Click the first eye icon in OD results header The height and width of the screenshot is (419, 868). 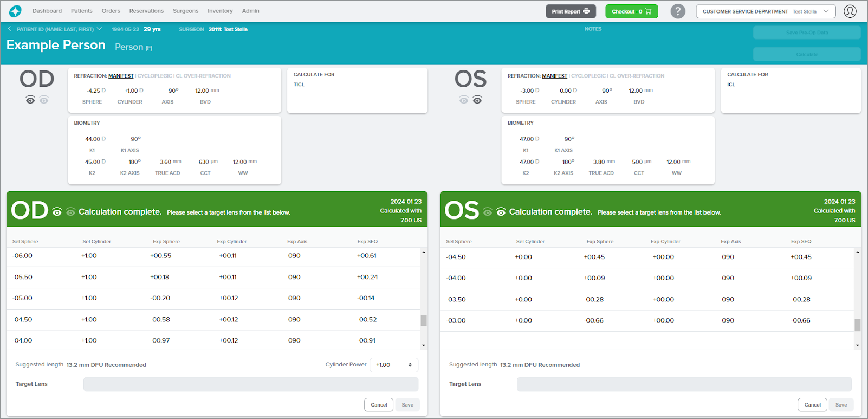coord(57,212)
